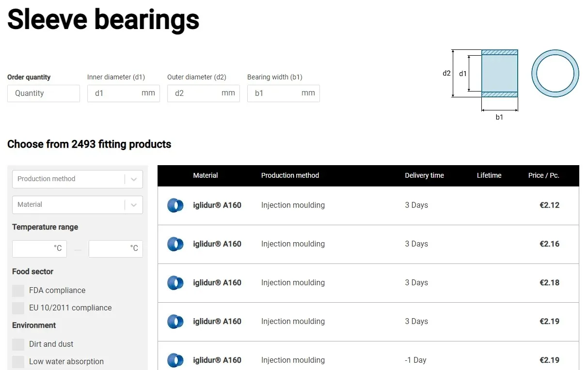Image resolution: width=588 pixels, height=370 pixels.
Task: Click the bearing icon in the €2.18 row
Action: (x=175, y=283)
